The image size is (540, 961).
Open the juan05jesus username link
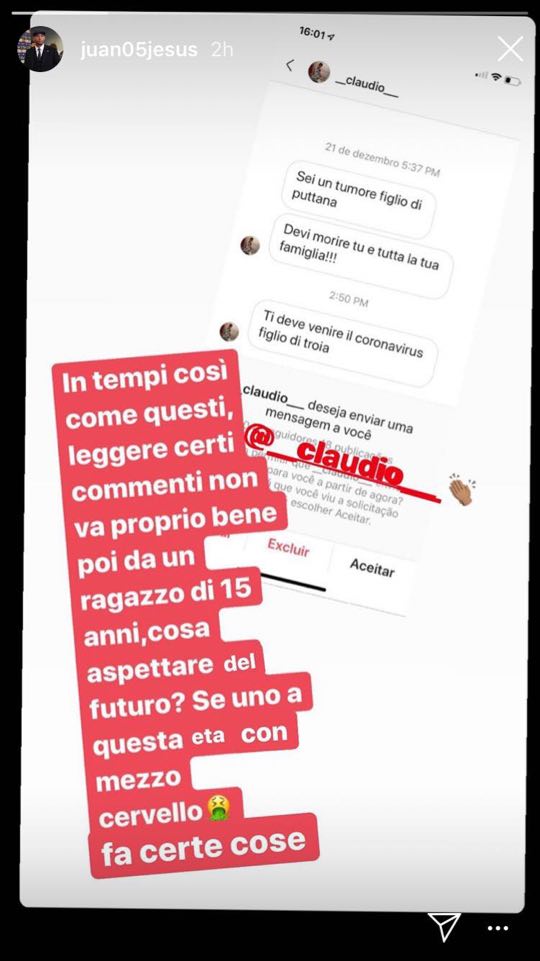click(139, 50)
